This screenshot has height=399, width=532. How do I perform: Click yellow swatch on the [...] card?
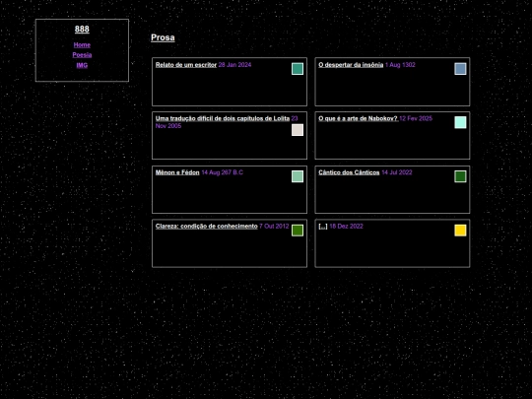pyautogui.click(x=460, y=230)
